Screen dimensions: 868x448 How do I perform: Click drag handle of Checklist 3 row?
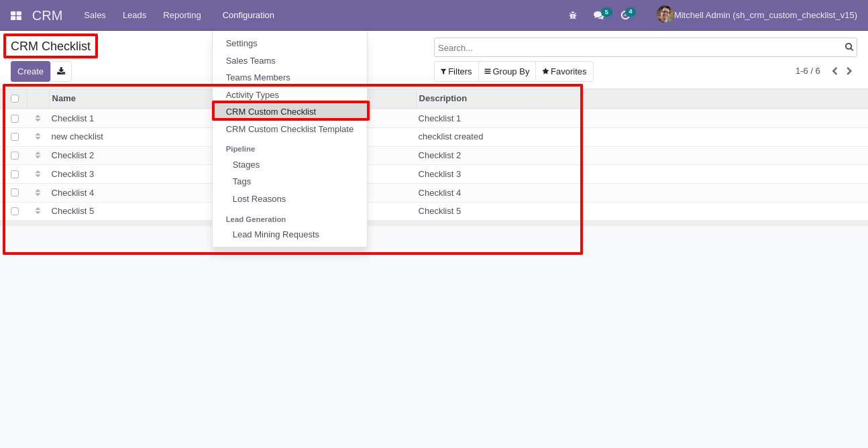[38, 174]
